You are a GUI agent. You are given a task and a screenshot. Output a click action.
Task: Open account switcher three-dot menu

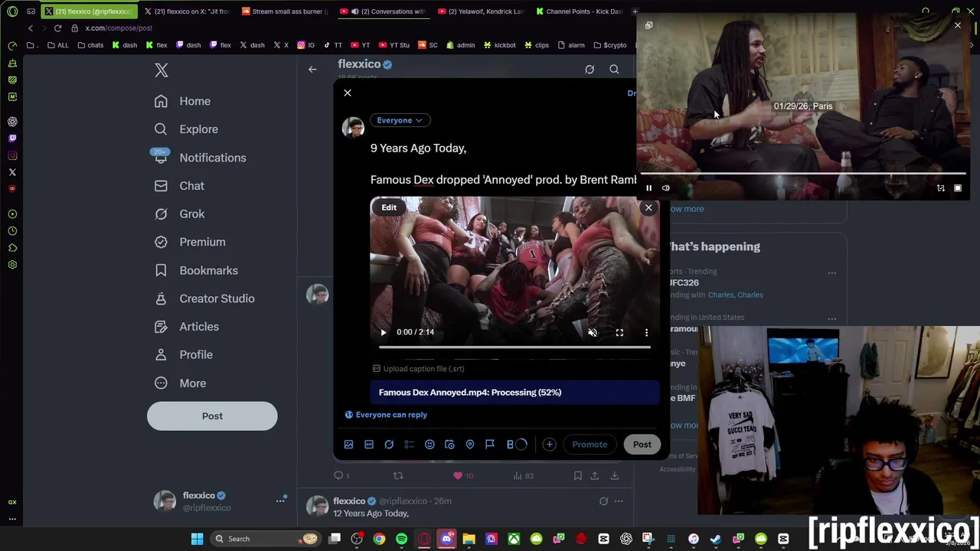tap(280, 501)
